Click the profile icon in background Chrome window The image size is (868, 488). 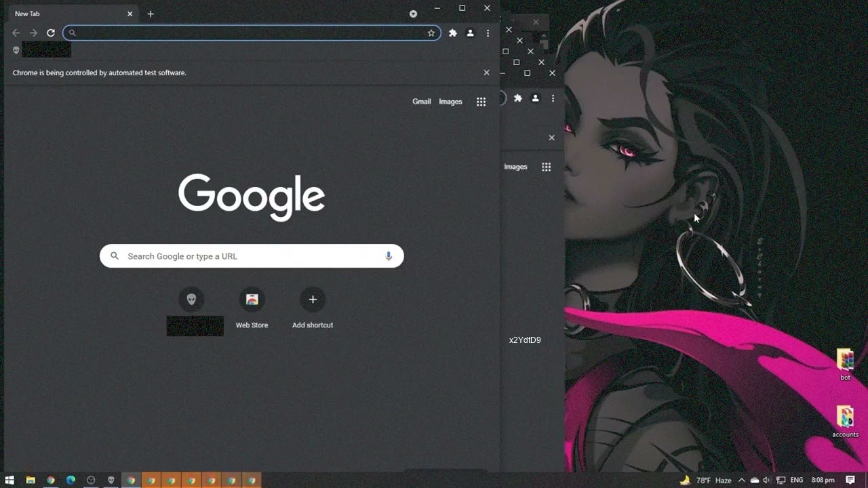pyautogui.click(x=535, y=98)
